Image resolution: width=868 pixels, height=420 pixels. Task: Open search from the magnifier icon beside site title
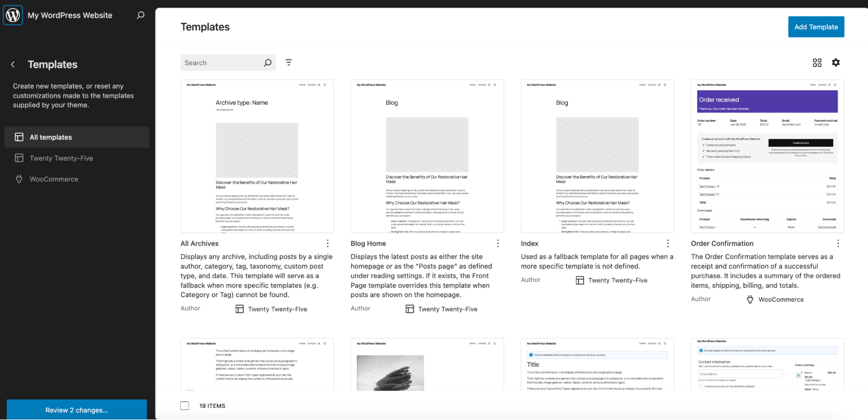click(x=140, y=15)
